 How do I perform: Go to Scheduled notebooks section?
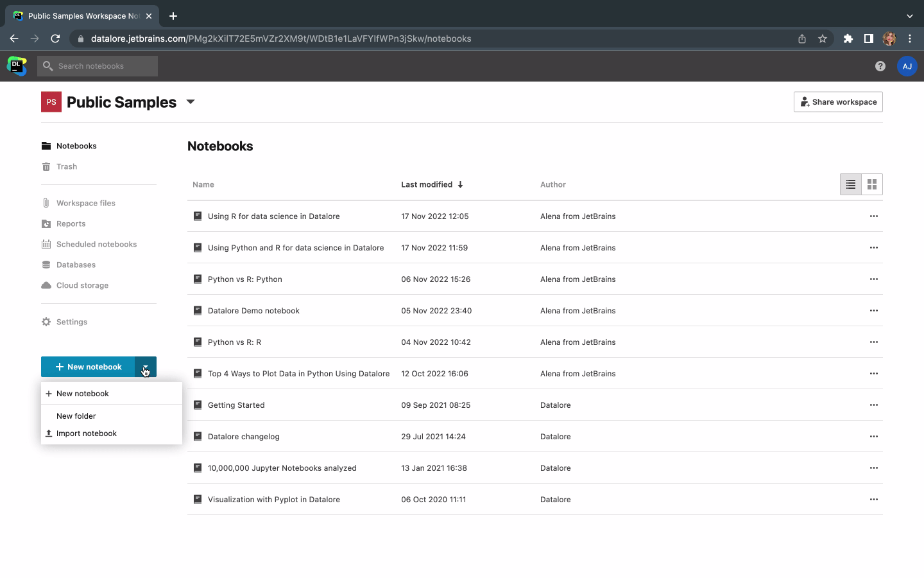(96, 244)
